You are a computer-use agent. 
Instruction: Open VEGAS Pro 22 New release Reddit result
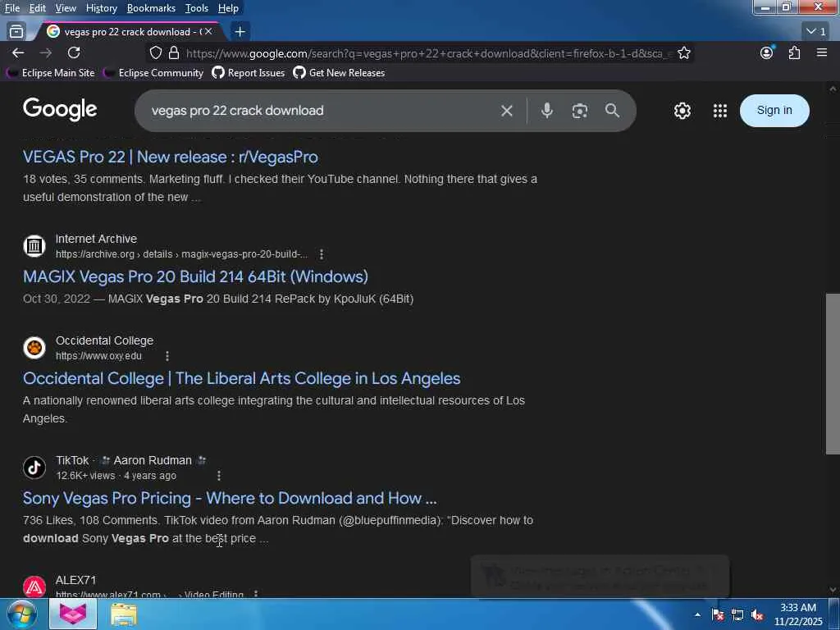[x=171, y=157]
